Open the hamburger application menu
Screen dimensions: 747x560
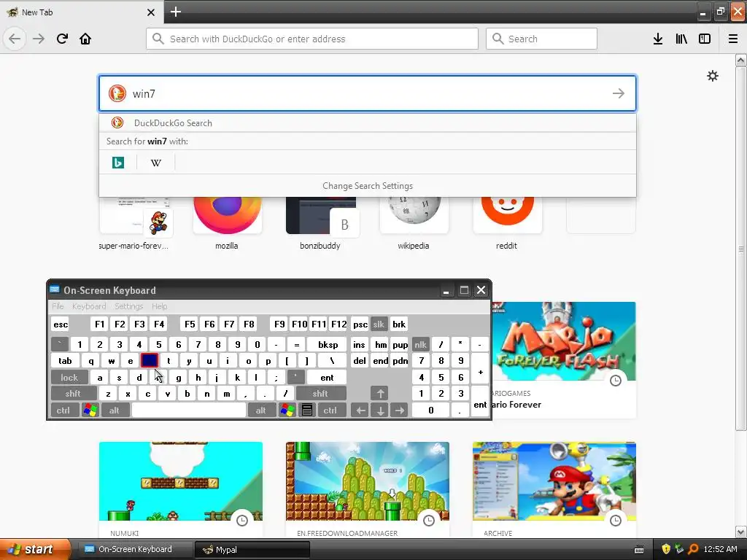pos(733,39)
